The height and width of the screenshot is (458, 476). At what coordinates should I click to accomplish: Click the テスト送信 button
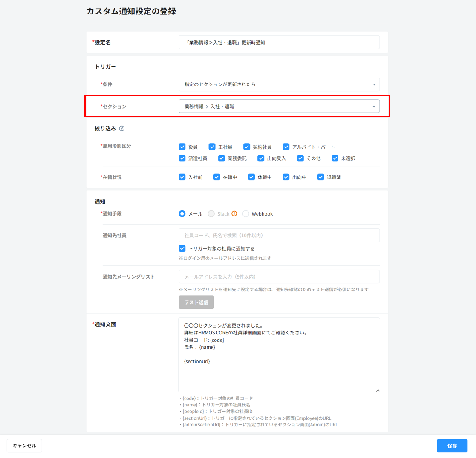coord(196,302)
